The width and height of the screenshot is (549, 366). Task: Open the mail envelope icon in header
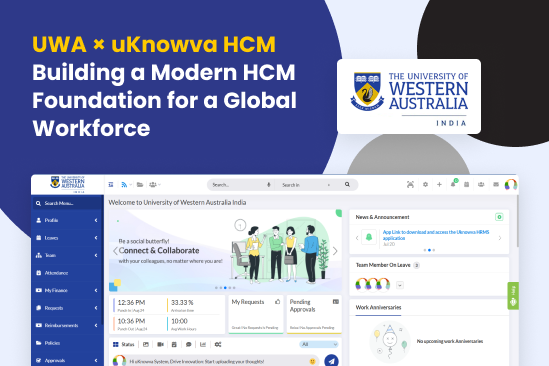pos(496,184)
